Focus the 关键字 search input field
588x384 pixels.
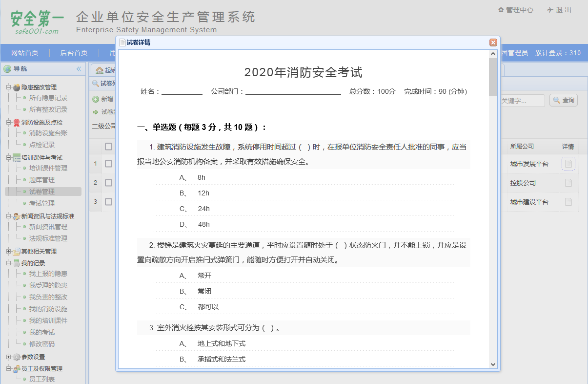pyautogui.click(x=523, y=101)
